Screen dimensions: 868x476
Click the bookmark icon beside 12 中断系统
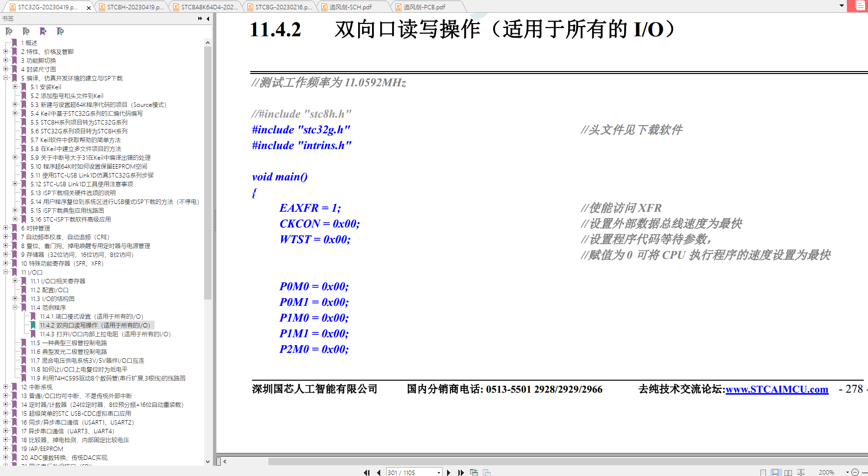point(14,387)
